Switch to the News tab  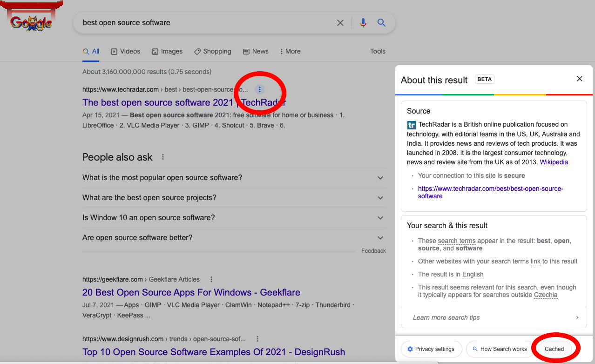tap(256, 52)
